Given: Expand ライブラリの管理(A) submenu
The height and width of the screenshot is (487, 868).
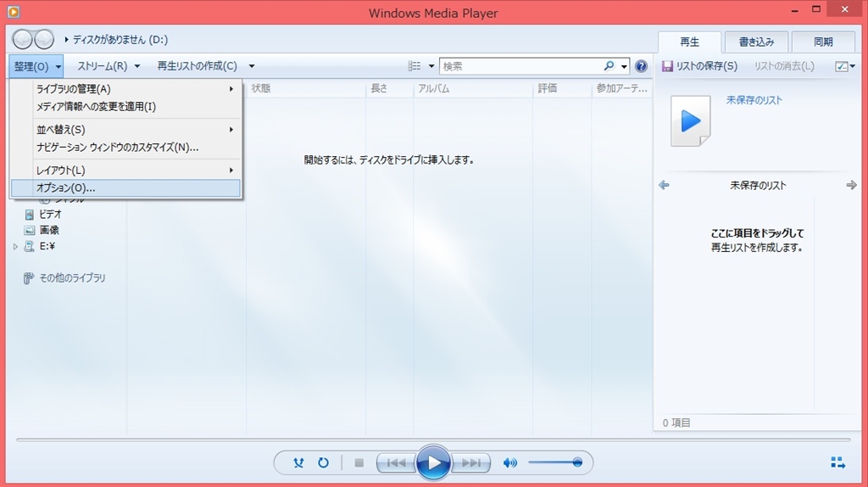Looking at the screenshot, I should tap(125, 88).
